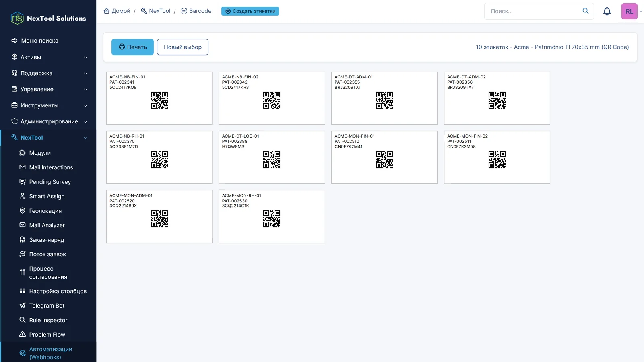Click the Создать этикетки button
This screenshot has width=644, height=362.
coord(250,11)
